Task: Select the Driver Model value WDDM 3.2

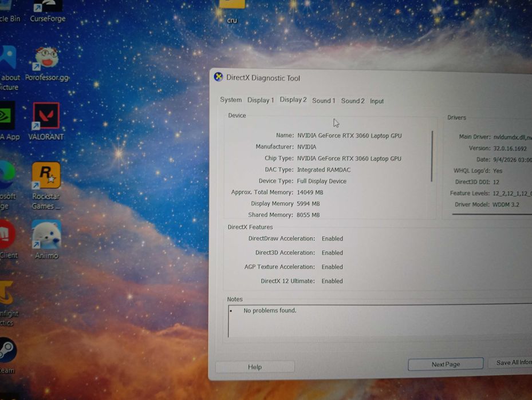Action: coord(506,204)
